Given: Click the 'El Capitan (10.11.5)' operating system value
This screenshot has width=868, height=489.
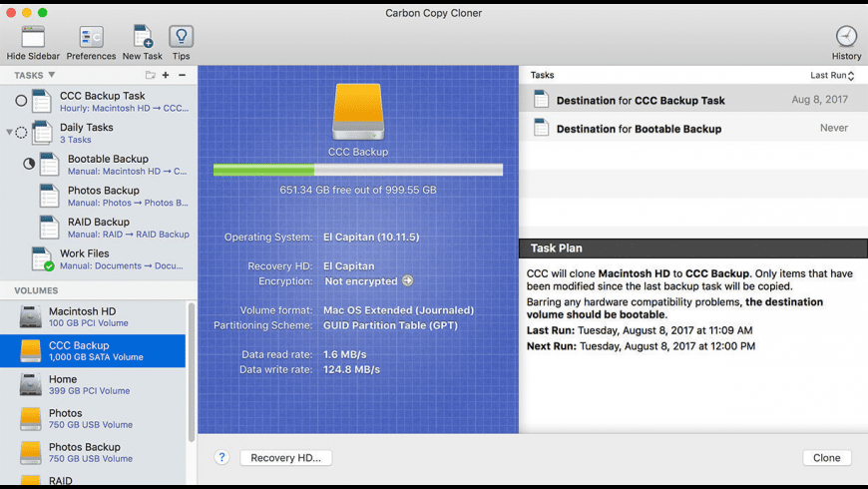Looking at the screenshot, I should [371, 238].
